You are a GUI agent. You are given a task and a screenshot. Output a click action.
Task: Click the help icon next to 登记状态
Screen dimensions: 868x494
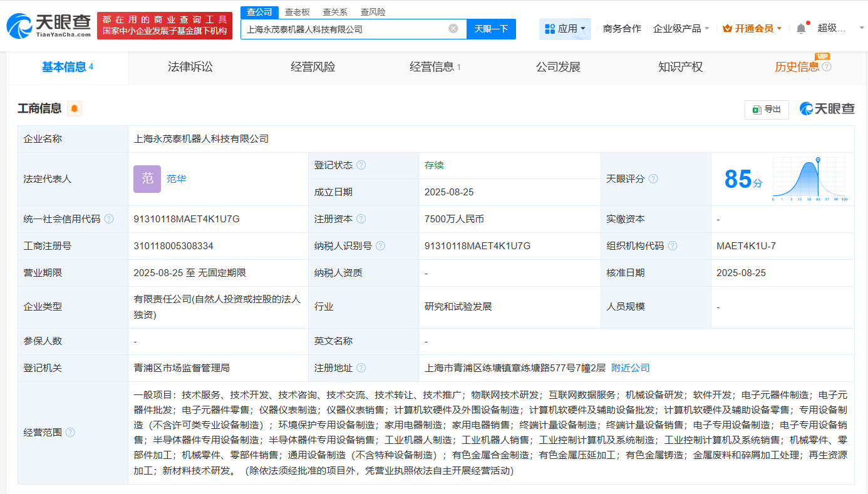tap(361, 165)
